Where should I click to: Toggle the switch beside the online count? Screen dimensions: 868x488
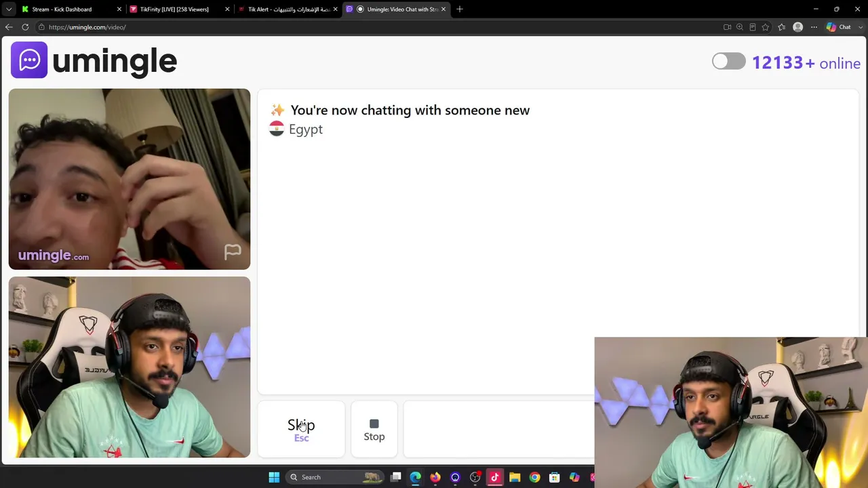(728, 62)
